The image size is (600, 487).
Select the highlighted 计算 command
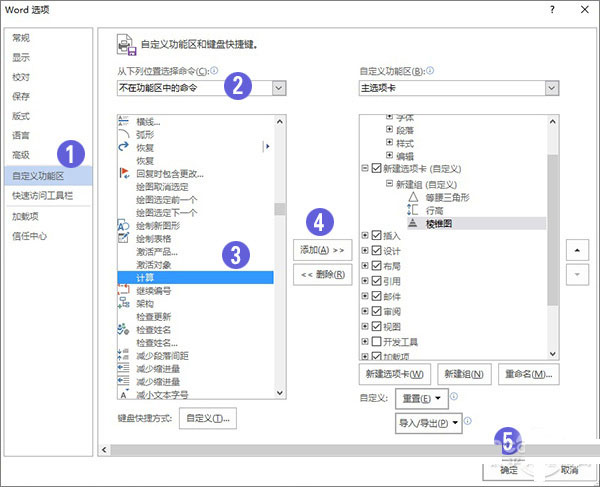[196, 277]
